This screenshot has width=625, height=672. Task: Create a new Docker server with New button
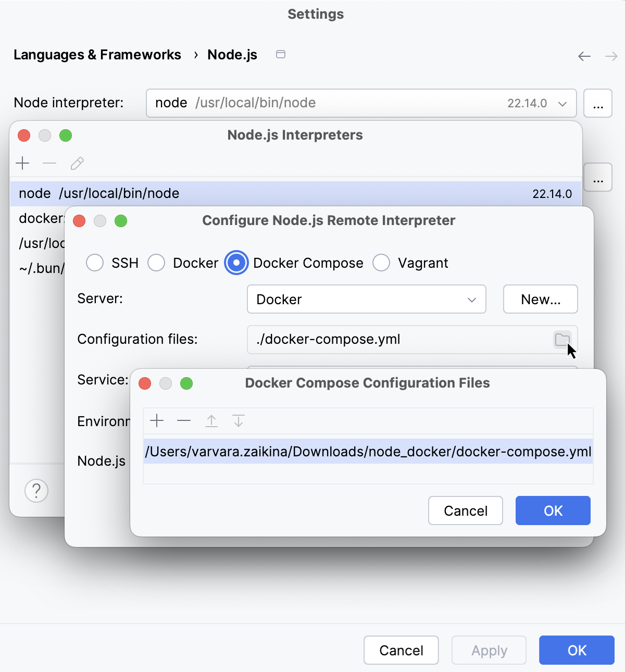click(x=540, y=299)
